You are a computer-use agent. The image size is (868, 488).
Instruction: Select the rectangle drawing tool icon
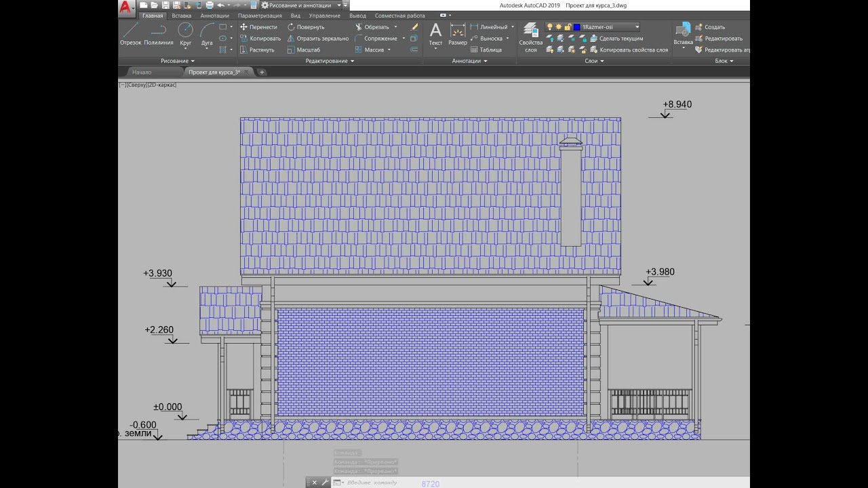click(x=222, y=27)
